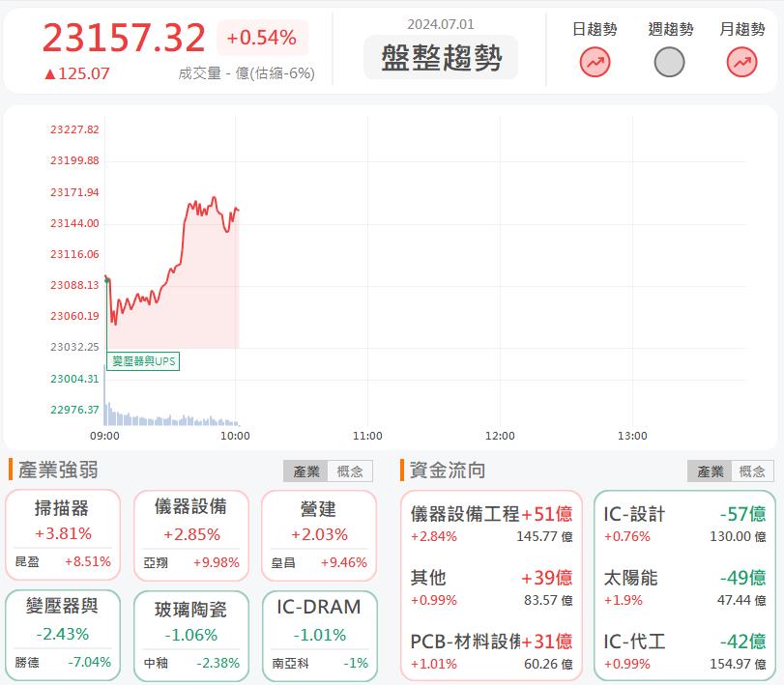Open the 儀器設備 +2.85% industry card
Image resolution: width=784 pixels, height=685 pixels.
[x=191, y=535]
